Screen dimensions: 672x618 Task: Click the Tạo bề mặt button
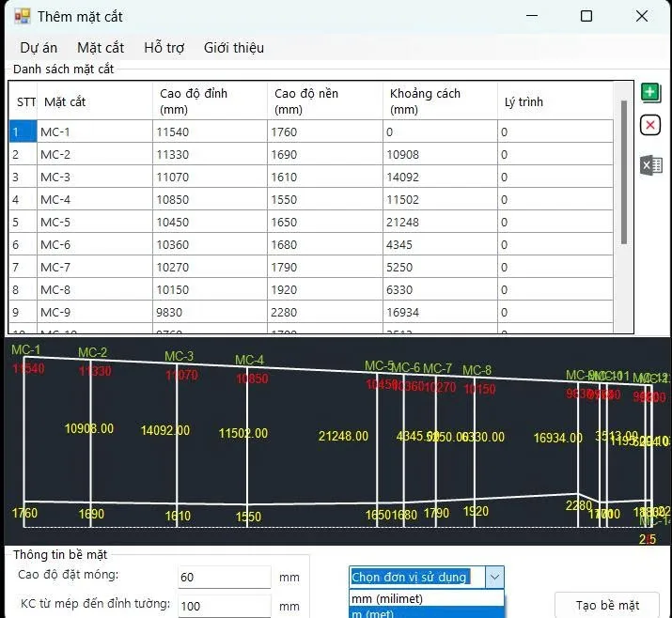[x=607, y=605]
